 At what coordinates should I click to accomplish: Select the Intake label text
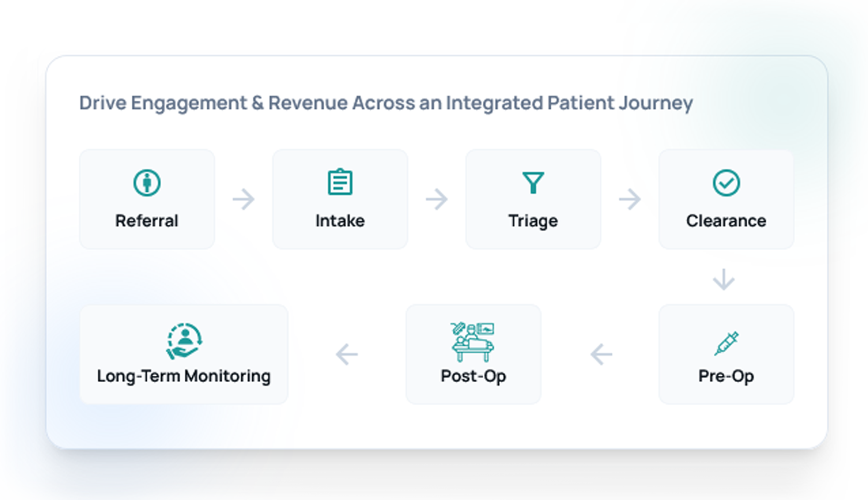coord(340,220)
